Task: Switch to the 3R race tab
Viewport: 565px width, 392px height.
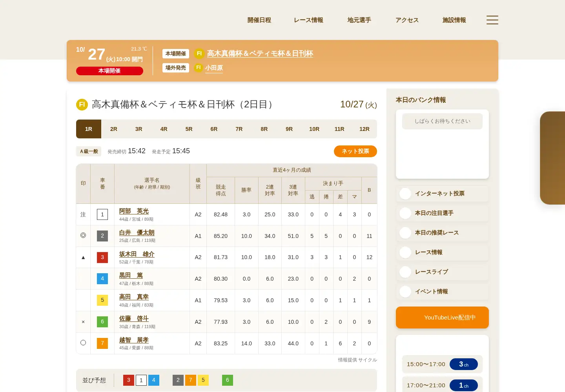Action: click(x=139, y=129)
